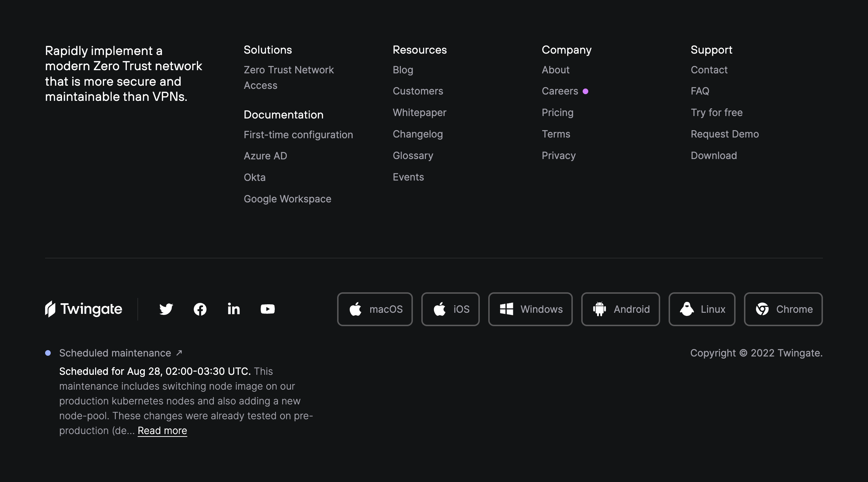Download the Linux client
Screen dimensions: 868x482
701,309
